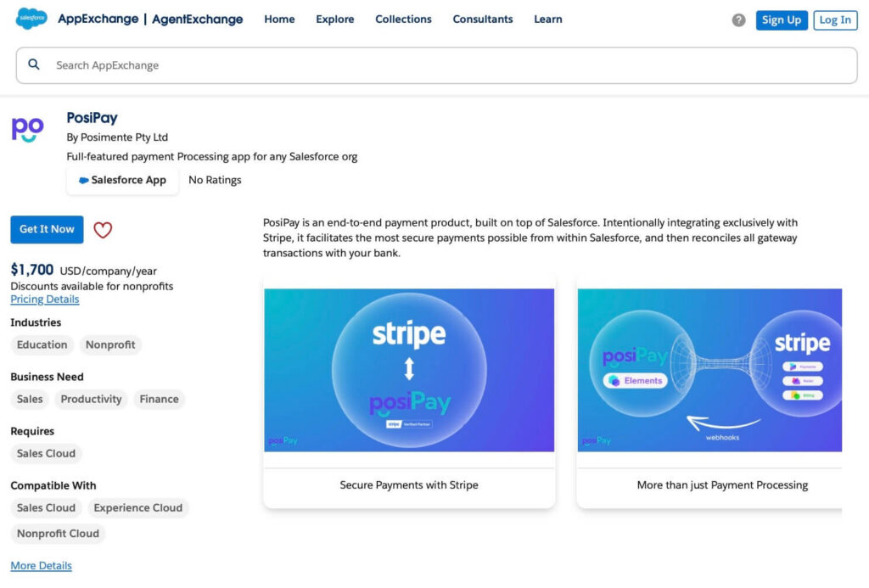Click the AppExchange | AgentExchange title link
The width and height of the screenshot is (869, 588).
[150, 20]
